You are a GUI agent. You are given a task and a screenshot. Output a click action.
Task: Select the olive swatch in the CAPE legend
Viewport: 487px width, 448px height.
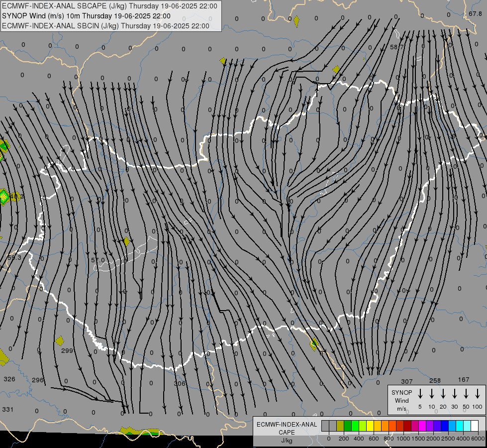click(x=340, y=426)
